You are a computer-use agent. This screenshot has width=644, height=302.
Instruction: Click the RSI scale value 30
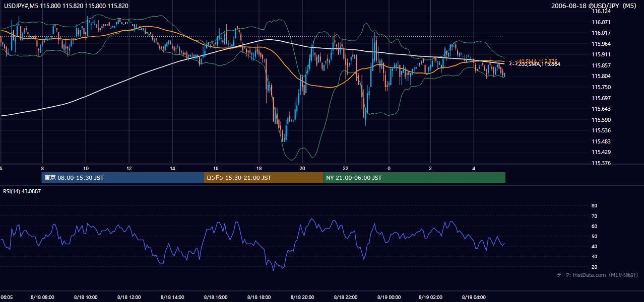click(594, 257)
